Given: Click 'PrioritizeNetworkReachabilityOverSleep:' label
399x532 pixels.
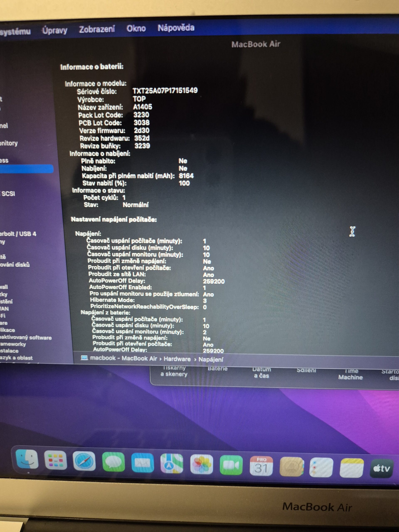Looking at the screenshot, I should click(145, 307).
